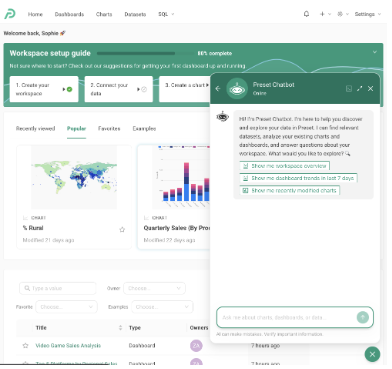Viewport: 392px width, 369px height.
Task: Select the Popular tab
Action: click(77, 130)
